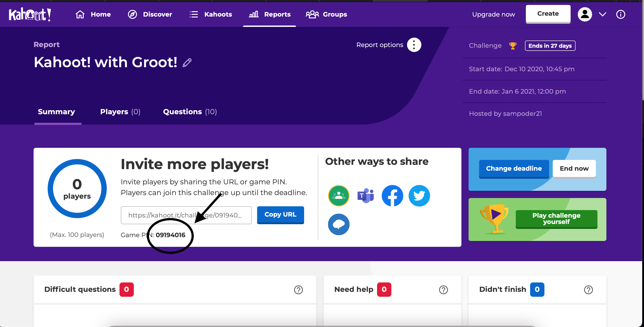
Task: Switch to the Questions tab
Action: [190, 112]
